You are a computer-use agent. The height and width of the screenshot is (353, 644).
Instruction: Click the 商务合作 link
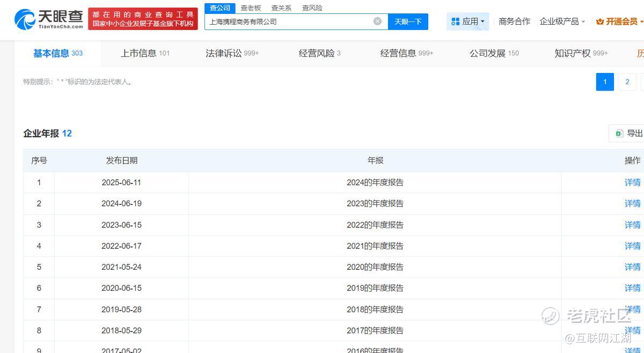[514, 21]
